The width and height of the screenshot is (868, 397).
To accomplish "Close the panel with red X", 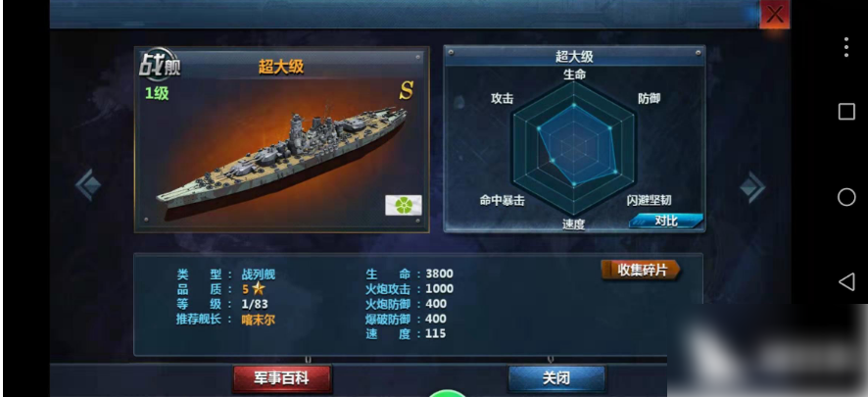I will tap(775, 14).
